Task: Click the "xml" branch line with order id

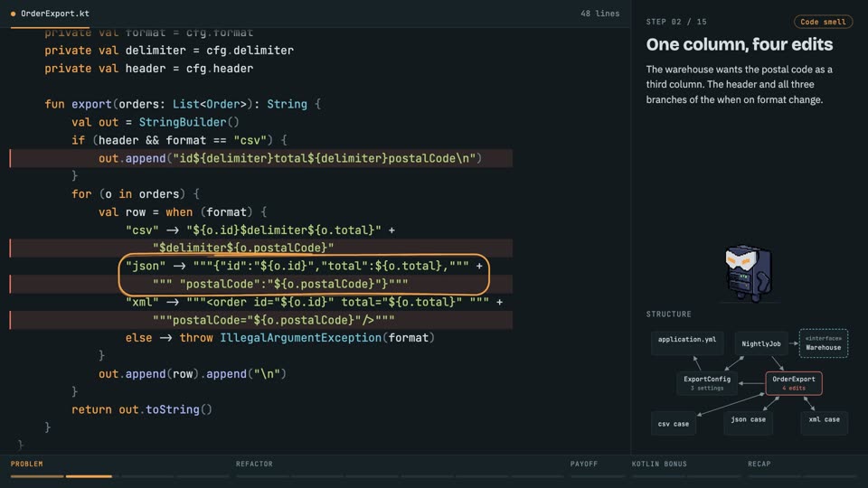Action: [x=314, y=302]
